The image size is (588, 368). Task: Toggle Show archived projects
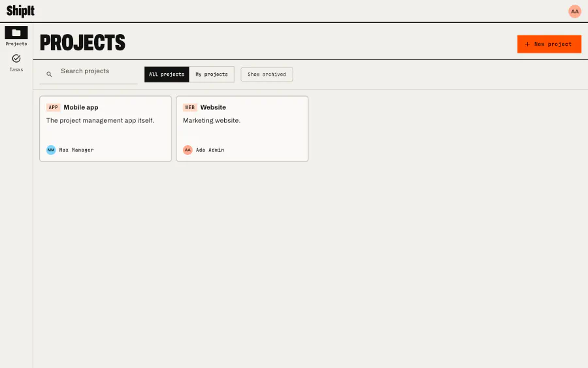click(267, 75)
